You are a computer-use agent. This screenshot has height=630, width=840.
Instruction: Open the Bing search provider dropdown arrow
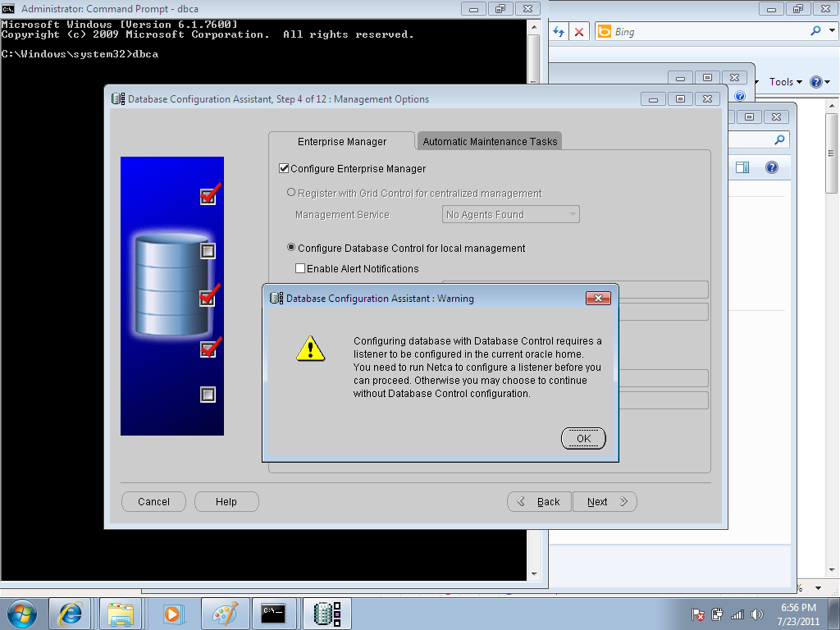point(832,31)
